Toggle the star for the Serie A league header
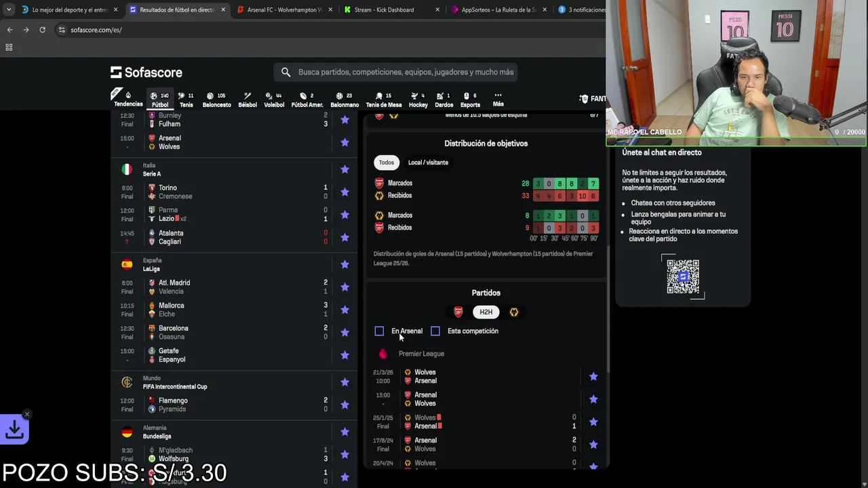Screen dimensions: 868x488 (344, 169)
